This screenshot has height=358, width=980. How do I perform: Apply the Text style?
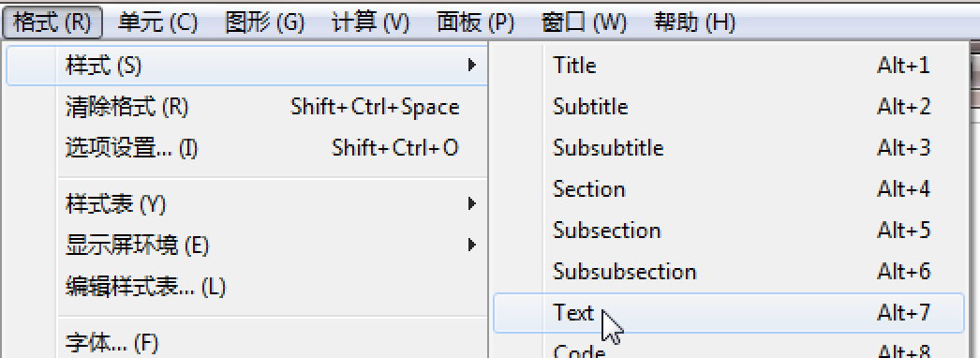pyautogui.click(x=729, y=312)
